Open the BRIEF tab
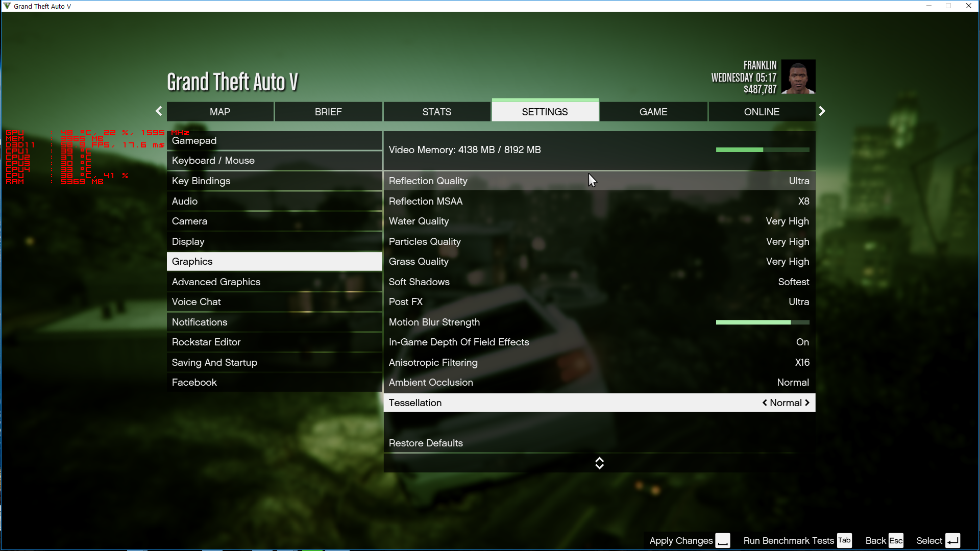The height and width of the screenshot is (551, 980). 328,112
